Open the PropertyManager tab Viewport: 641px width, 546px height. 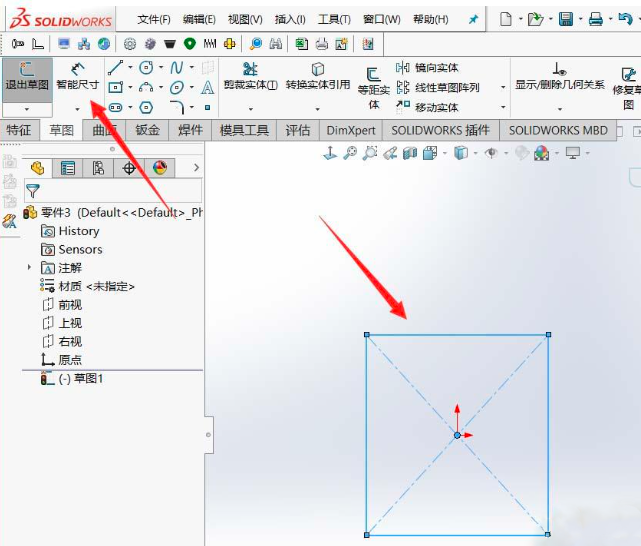click(x=68, y=168)
